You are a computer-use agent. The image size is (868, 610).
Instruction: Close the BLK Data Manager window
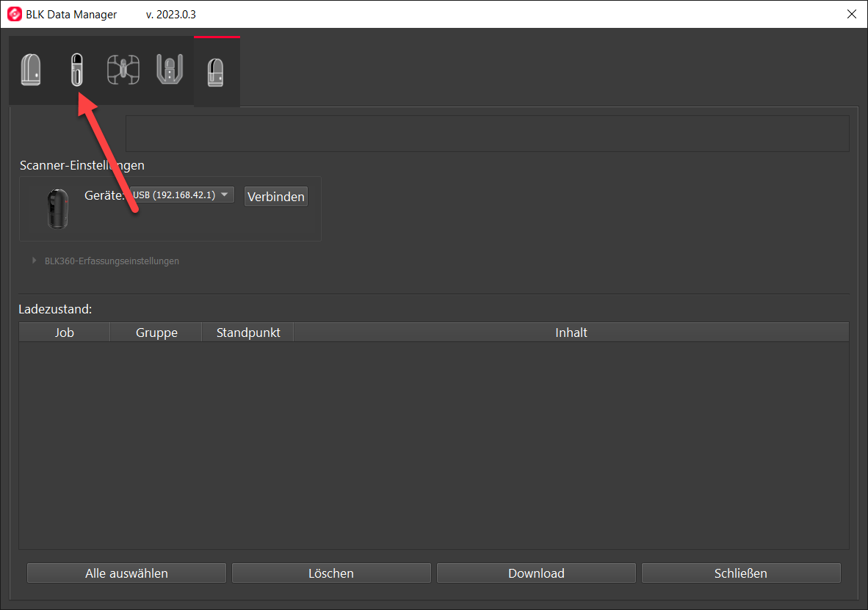(851, 14)
